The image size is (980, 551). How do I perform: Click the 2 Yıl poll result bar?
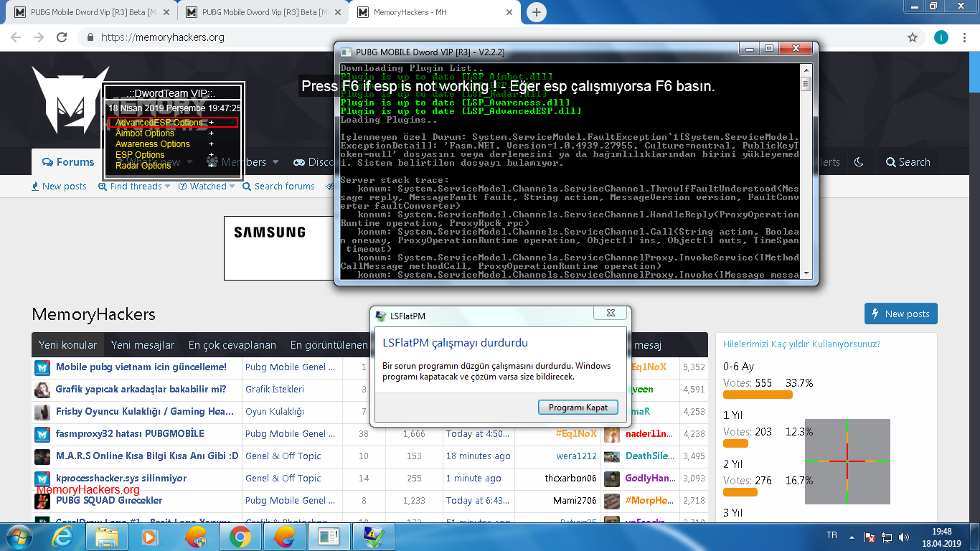click(740, 492)
